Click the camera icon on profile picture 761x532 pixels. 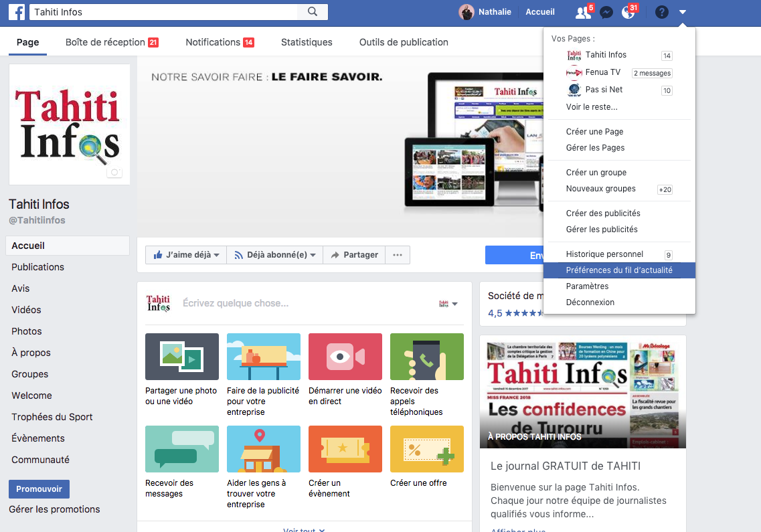(114, 173)
